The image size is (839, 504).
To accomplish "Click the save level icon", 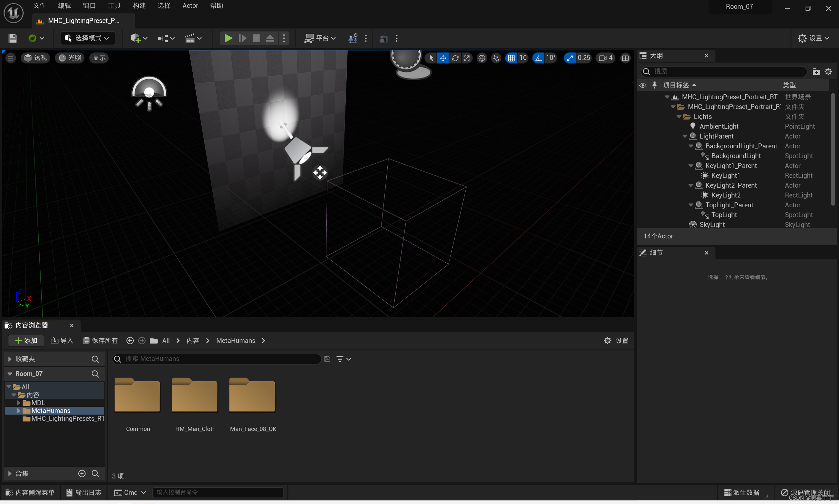I will pyautogui.click(x=12, y=38).
